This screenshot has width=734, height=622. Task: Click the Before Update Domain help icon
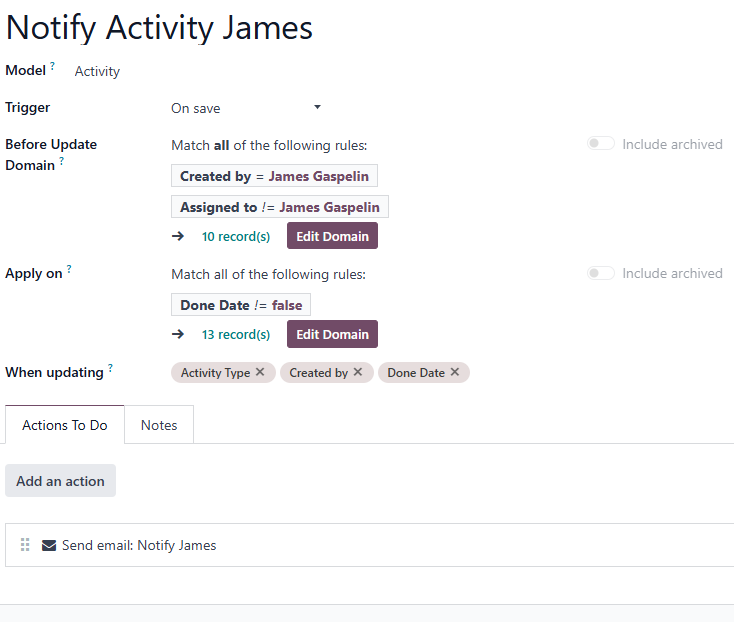[61, 161]
